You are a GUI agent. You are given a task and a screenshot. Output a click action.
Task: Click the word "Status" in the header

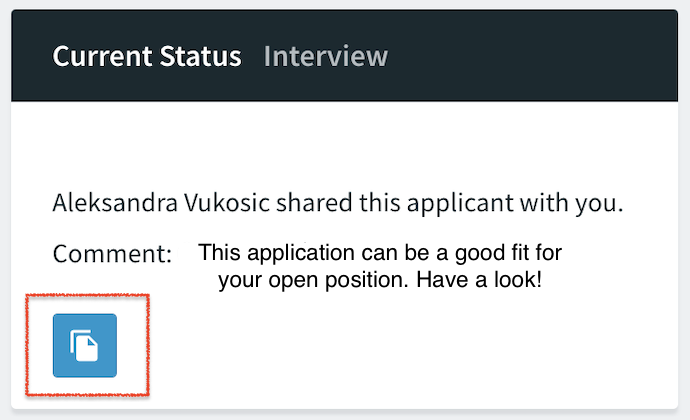point(200,56)
